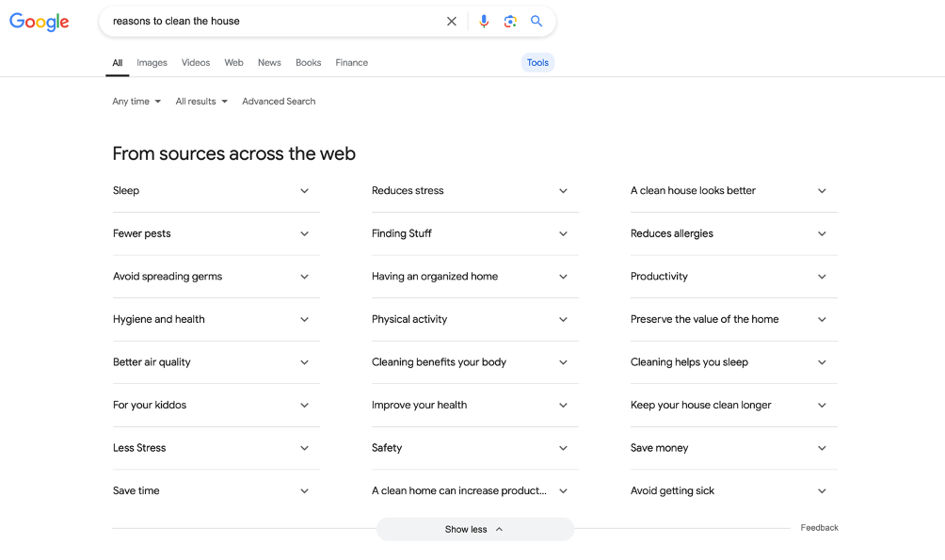This screenshot has height=560, width=945.
Task: Expand Physical activity
Action: (x=475, y=319)
